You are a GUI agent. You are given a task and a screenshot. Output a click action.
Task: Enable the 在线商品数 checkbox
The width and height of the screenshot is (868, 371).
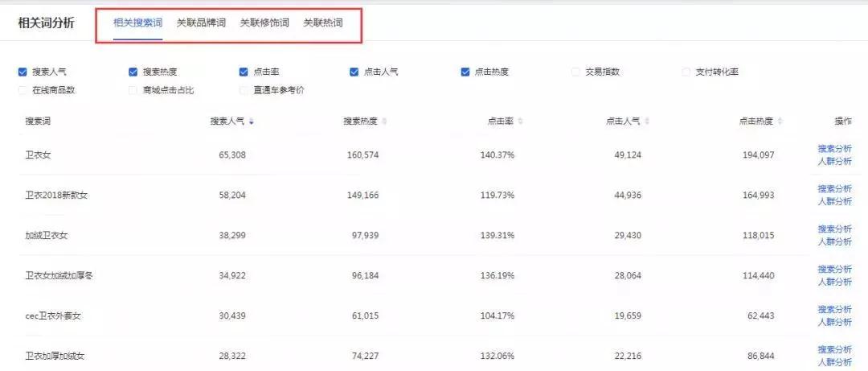[23, 90]
